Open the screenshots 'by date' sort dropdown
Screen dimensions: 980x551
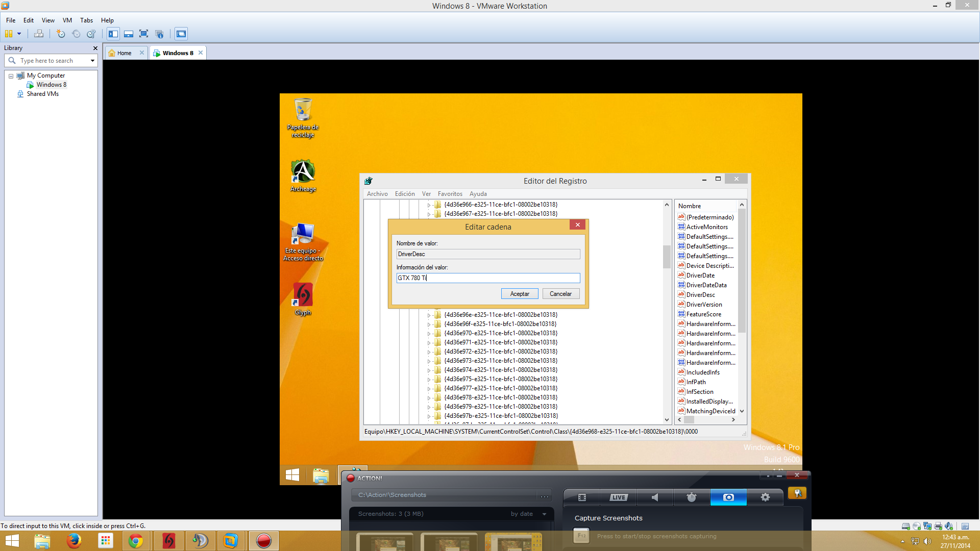pos(544,514)
